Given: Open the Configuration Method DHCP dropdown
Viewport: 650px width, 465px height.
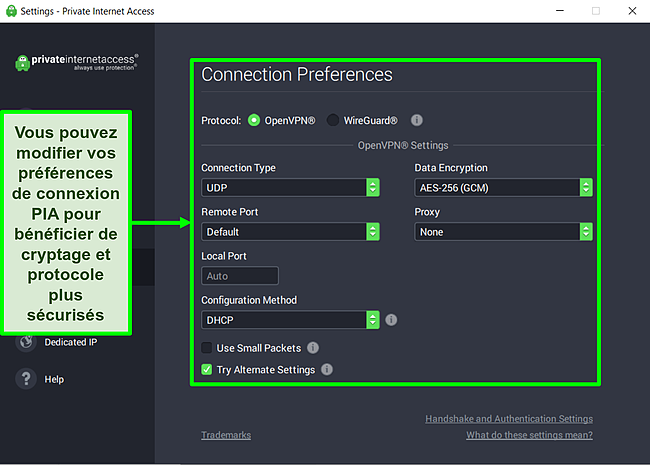Looking at the screenshot, I should [290, 320].
